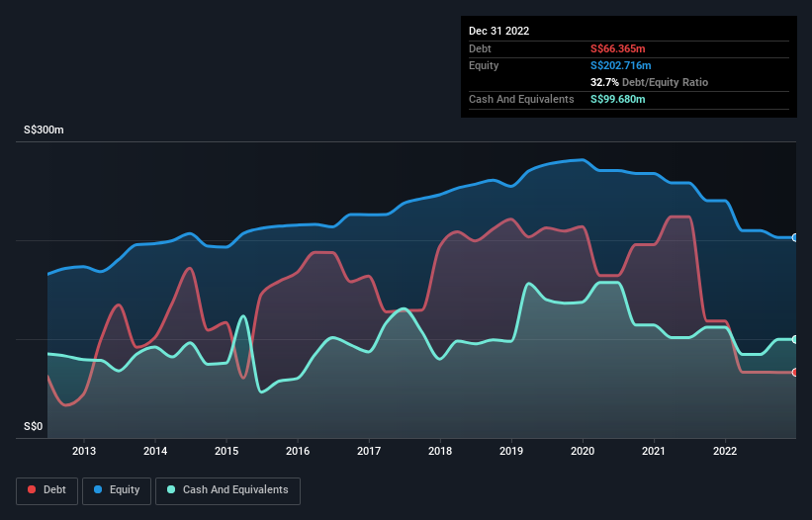Toggle Cash And Equivalents legend button
This screenshot has width=812, height=520.
coord(227,490)
